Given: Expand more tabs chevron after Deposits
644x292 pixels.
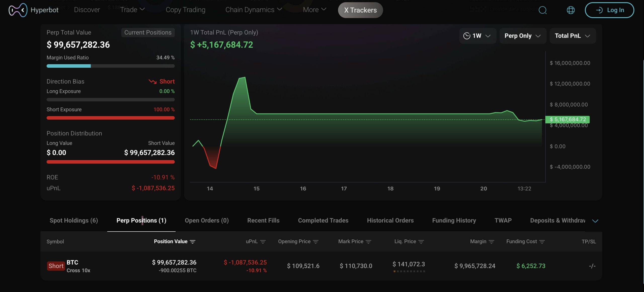Looking at the screenshot, I should pyautogui.click(x=595, y=221).
